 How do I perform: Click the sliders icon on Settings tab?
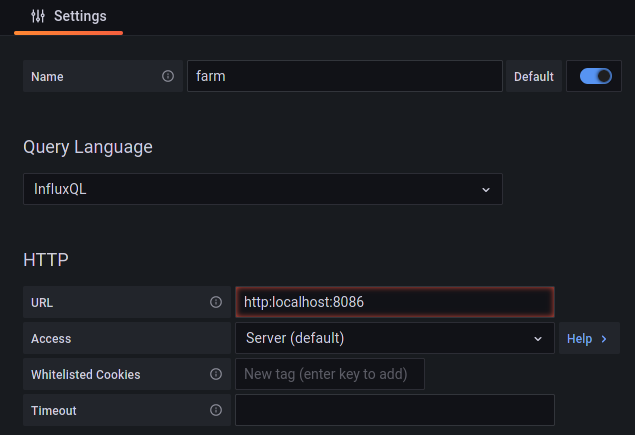pos(38,16)
